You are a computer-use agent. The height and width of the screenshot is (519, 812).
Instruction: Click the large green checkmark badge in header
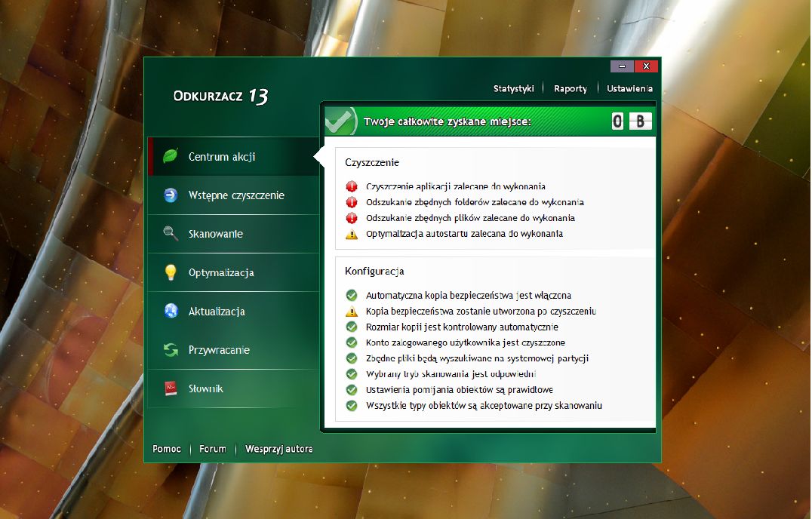point(340,120)
